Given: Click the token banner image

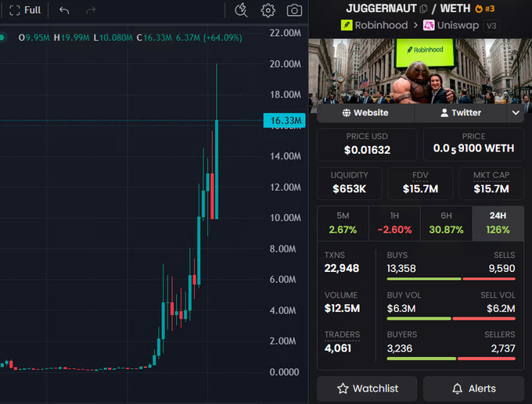Looking at the screenshot, I should tap(420, 71).
